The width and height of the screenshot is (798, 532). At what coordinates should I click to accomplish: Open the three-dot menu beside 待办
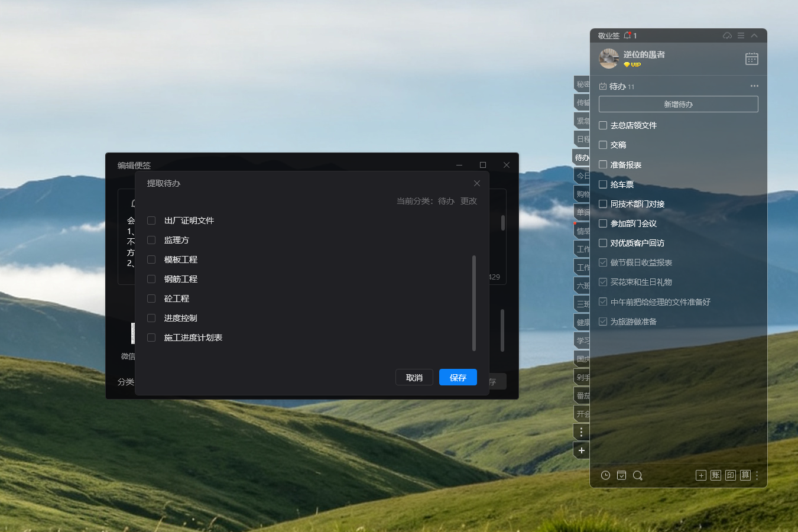tap(754, 86)
